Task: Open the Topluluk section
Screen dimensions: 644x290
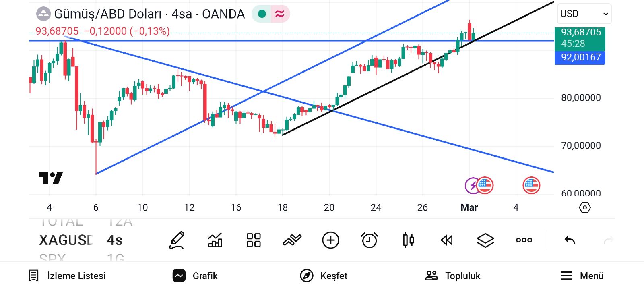Action: point(453,276)
